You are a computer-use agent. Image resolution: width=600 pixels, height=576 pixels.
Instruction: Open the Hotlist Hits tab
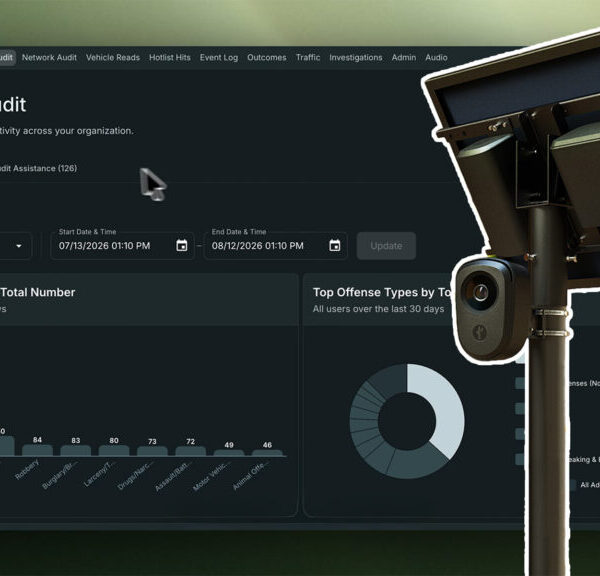click(x=170, y=57)
